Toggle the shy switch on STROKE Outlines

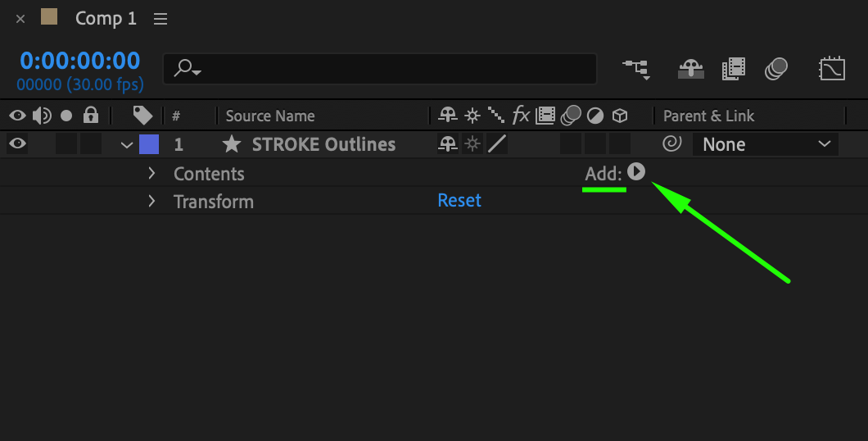pos(447,144)
